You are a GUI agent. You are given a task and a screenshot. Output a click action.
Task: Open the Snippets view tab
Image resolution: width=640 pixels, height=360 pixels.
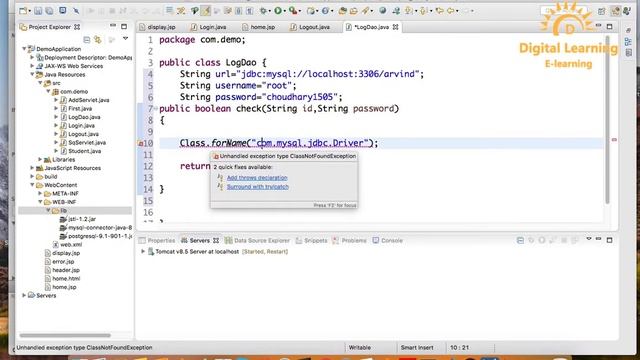(312, 240)
